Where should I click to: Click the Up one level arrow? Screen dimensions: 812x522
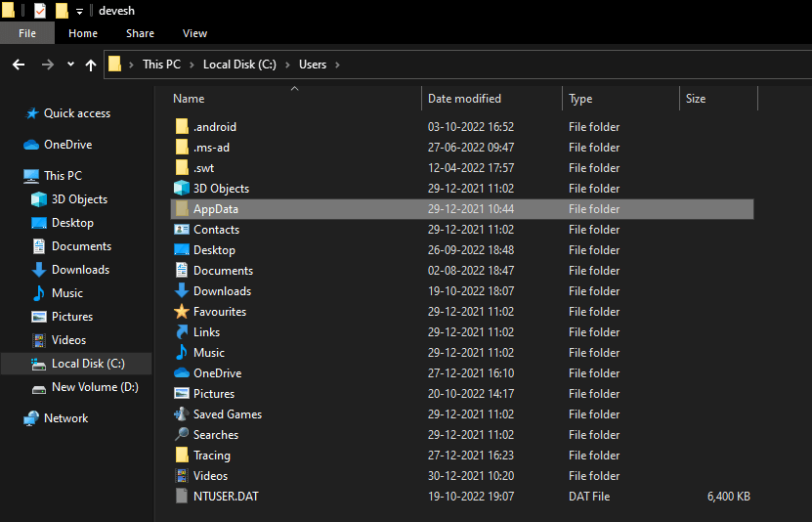point(91,65)
